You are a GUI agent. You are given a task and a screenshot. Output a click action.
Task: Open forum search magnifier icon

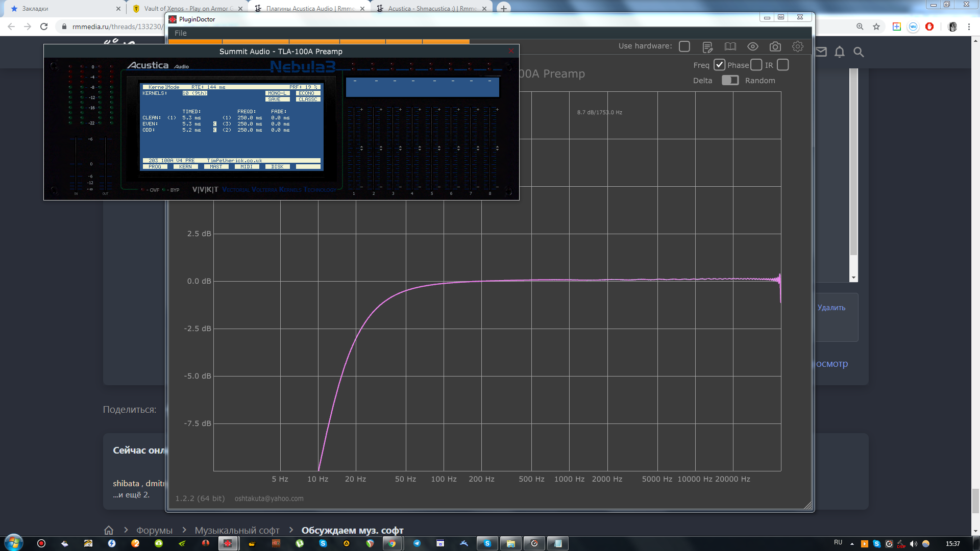click(x=859, y=52)
